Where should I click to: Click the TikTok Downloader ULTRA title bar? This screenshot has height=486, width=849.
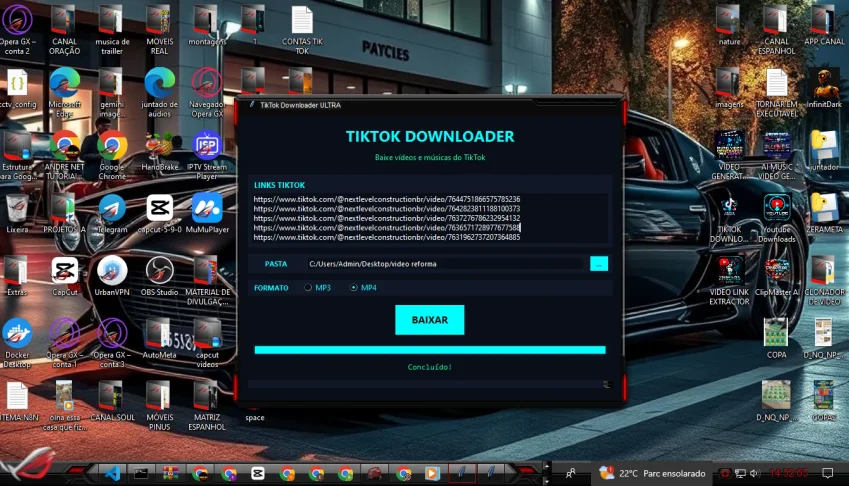click(430, 105)
